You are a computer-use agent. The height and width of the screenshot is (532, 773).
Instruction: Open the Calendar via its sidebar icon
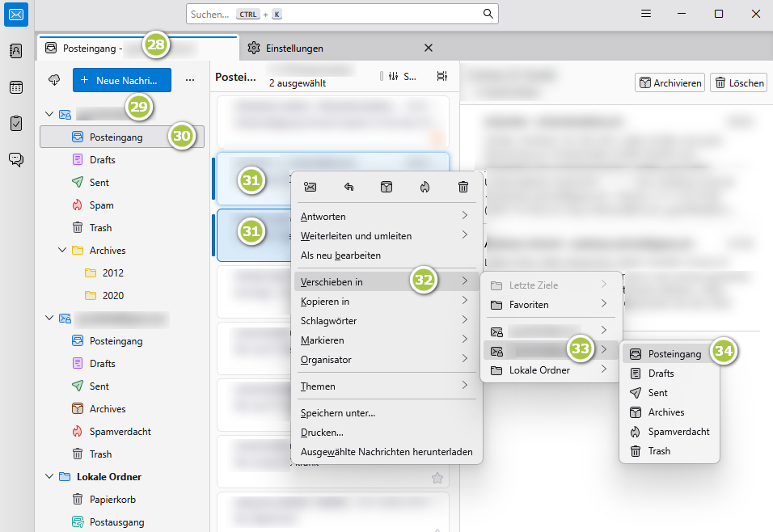pyautogui.click(x=16, y=87)
